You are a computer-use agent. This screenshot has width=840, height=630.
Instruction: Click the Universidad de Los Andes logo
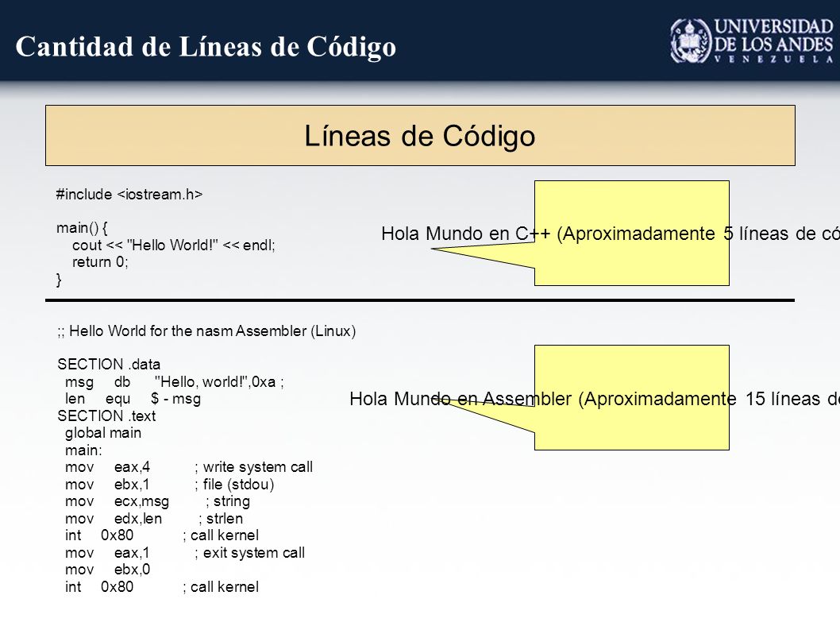pyautogui.click(x=752, y=41)
